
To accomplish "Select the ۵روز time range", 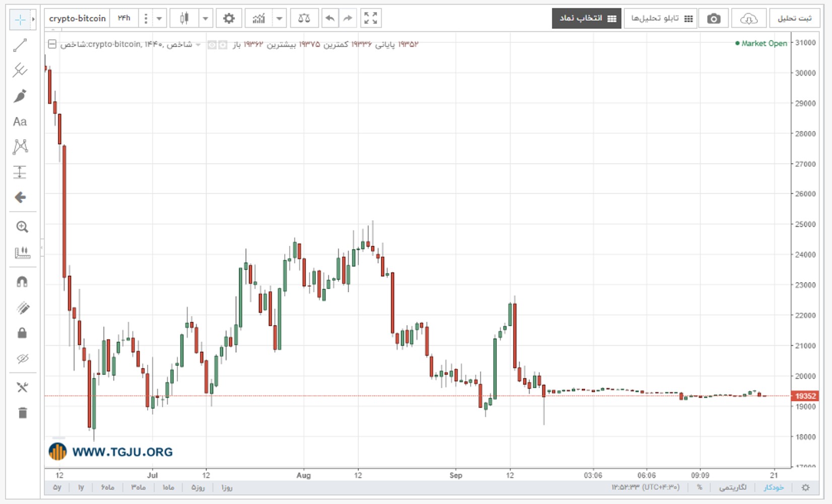I will point(198,487).
